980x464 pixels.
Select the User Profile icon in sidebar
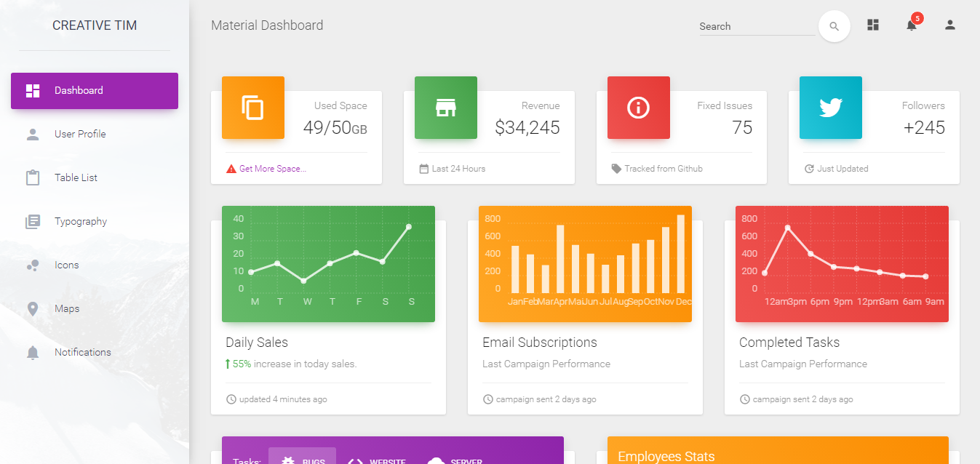(32, 134)
